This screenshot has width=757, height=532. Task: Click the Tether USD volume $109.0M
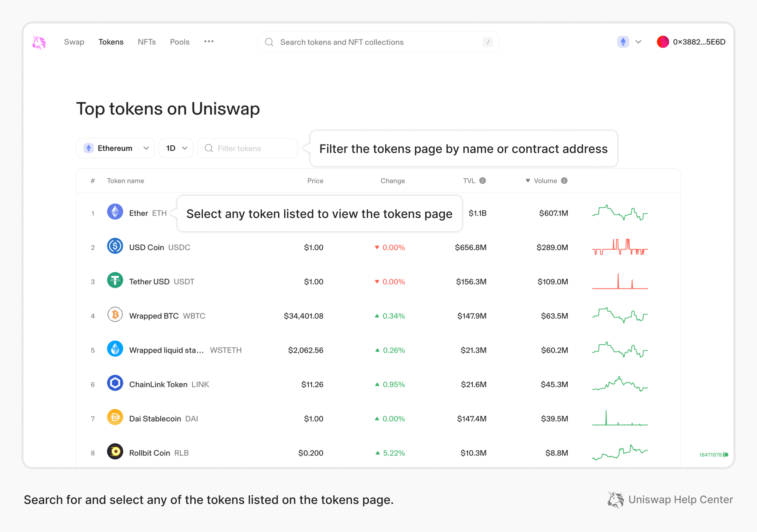tap(553, 282)
